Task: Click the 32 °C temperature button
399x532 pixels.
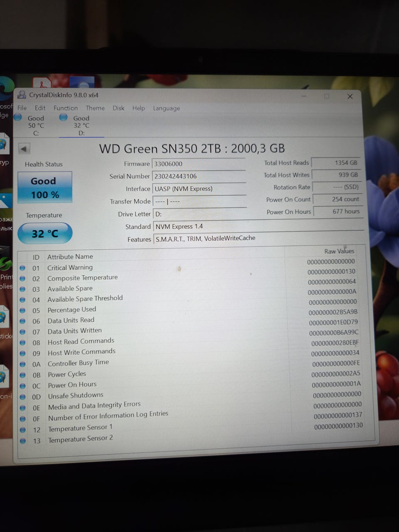Action: 45,234
